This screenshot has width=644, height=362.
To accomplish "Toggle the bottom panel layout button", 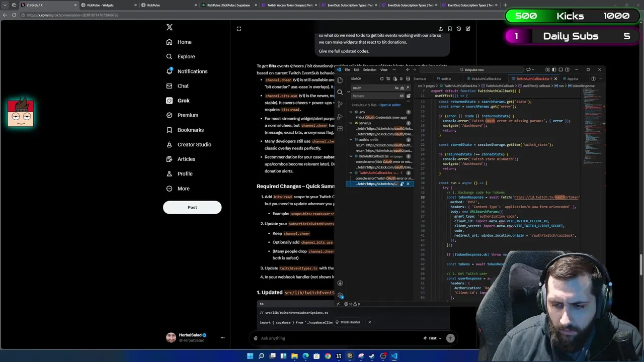I will point(560,69).
